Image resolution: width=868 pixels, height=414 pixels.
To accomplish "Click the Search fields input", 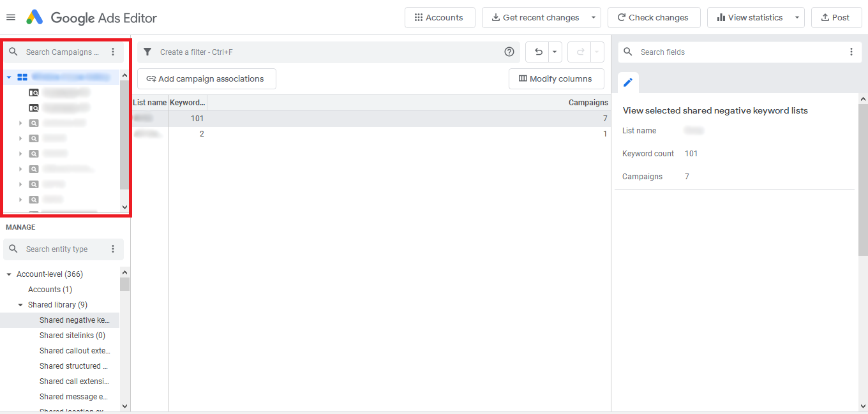I will point(740,52).
